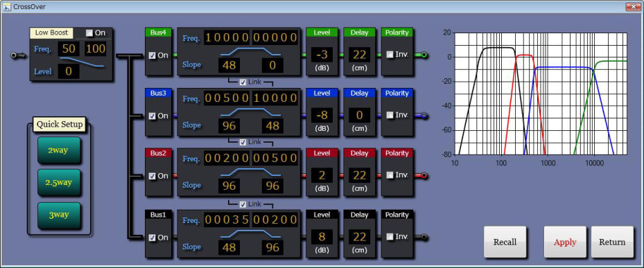Select Bus1 Level field showing 8
Viewport: 644px width, 268px height.
tap(322, 237)
